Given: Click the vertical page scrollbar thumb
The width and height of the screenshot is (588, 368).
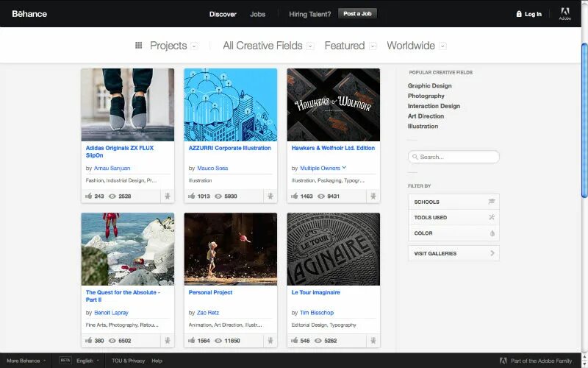Looking at the screenshot, I should click(x=584, y=120).
